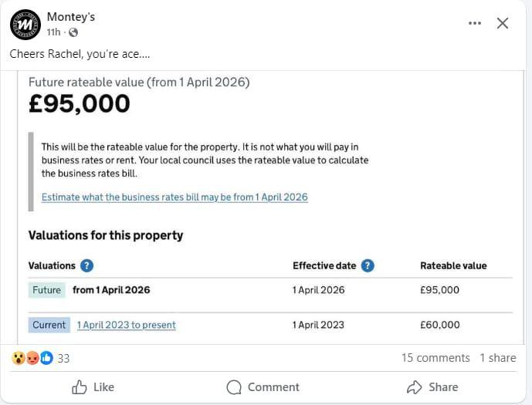The width and height of the screenshot is (532, 405).
Task: Click the Valuations help question mark icon
Action: (x=87, y=265)
